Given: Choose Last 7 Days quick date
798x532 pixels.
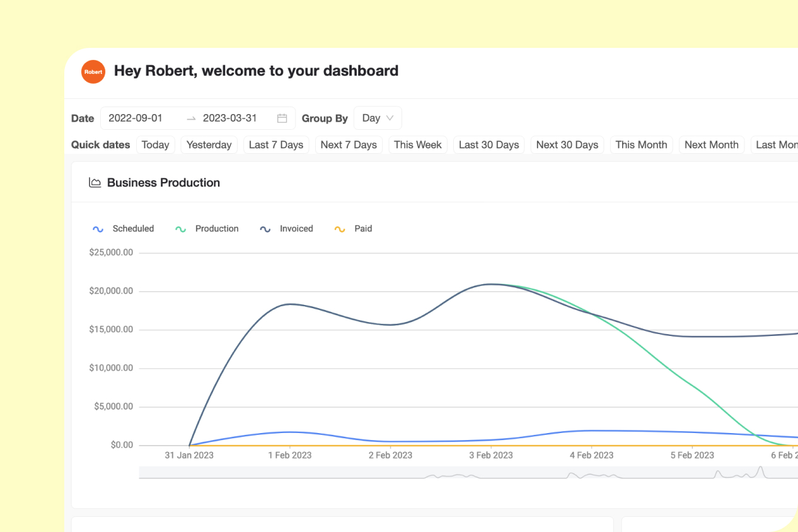Looking at the screenshot, I should (x=276, y=145).
